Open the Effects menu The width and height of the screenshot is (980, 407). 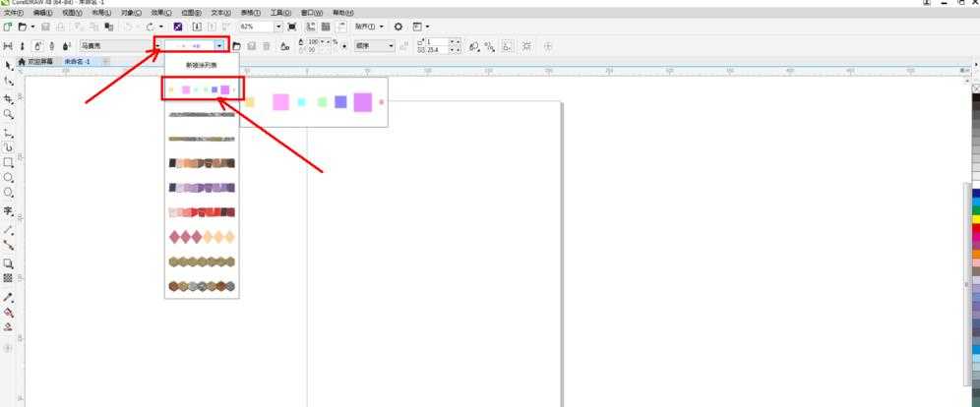point(160,13)
